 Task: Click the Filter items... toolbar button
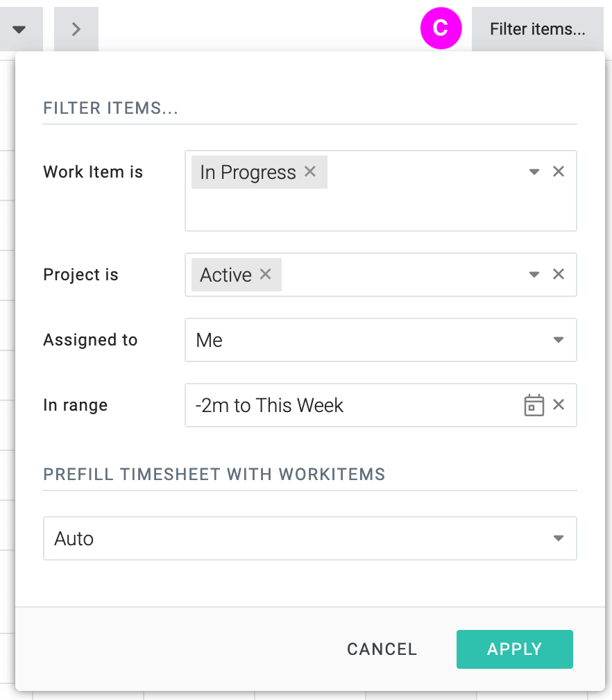coord(538,29)
